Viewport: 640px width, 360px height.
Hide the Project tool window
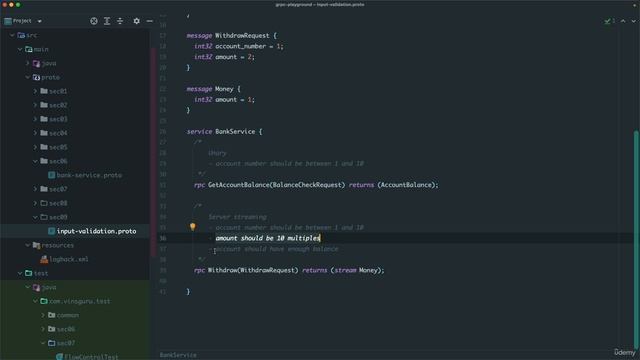149,21
